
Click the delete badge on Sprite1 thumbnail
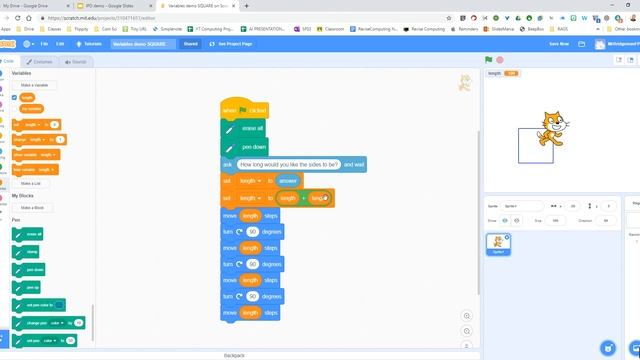point(507,237)
